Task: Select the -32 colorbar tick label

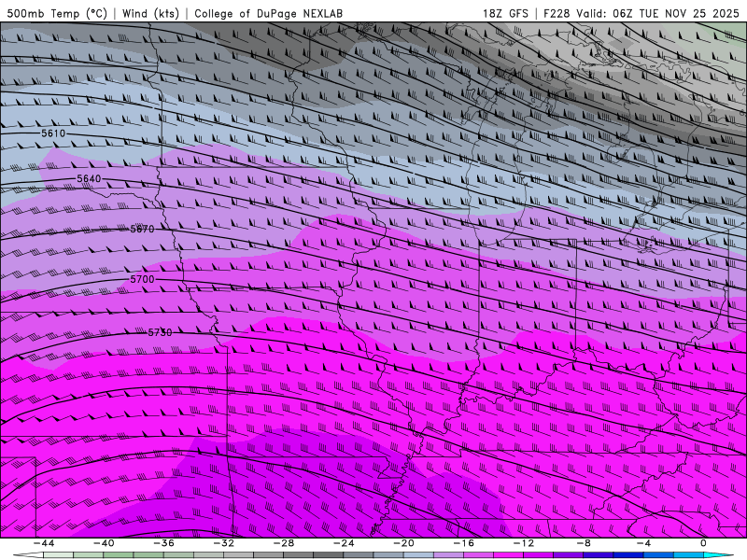Action: pyautogui.click(x=223, y=543)
